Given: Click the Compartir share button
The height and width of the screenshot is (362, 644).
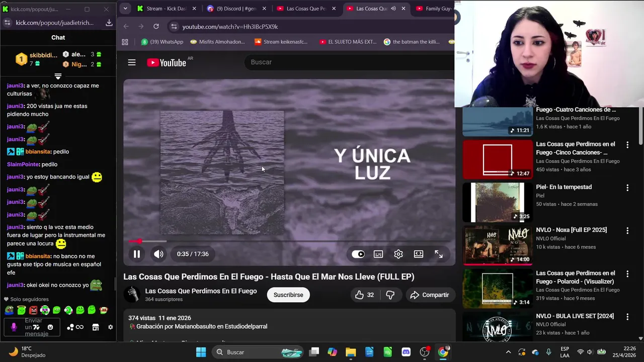Looking at the screenshot, I should [430, 295].
